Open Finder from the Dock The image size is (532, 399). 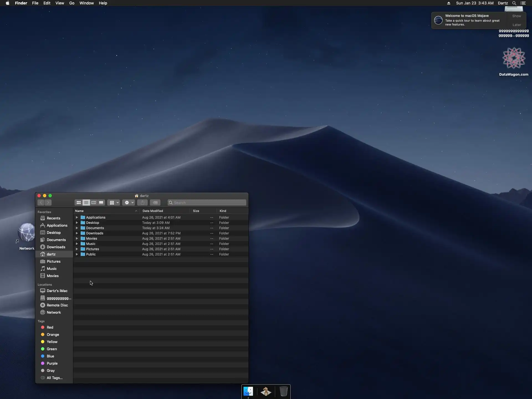[248, 391]
